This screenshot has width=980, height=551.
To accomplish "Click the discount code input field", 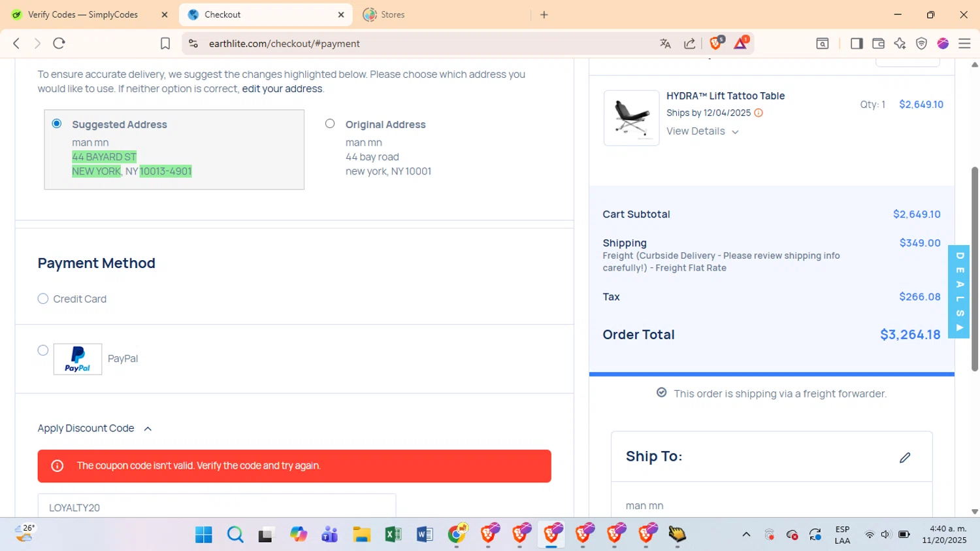I will [217, 507].
